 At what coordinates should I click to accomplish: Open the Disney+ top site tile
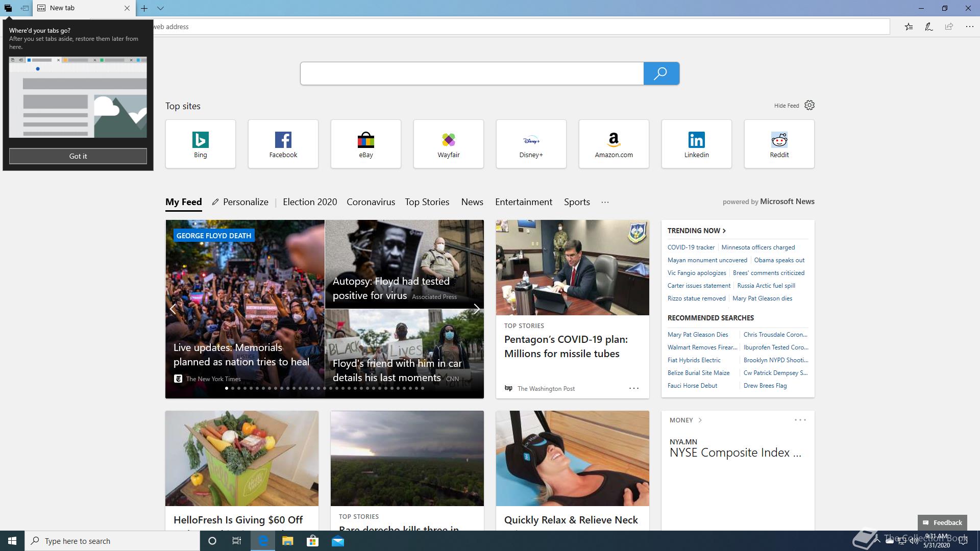tap(531, 144)
